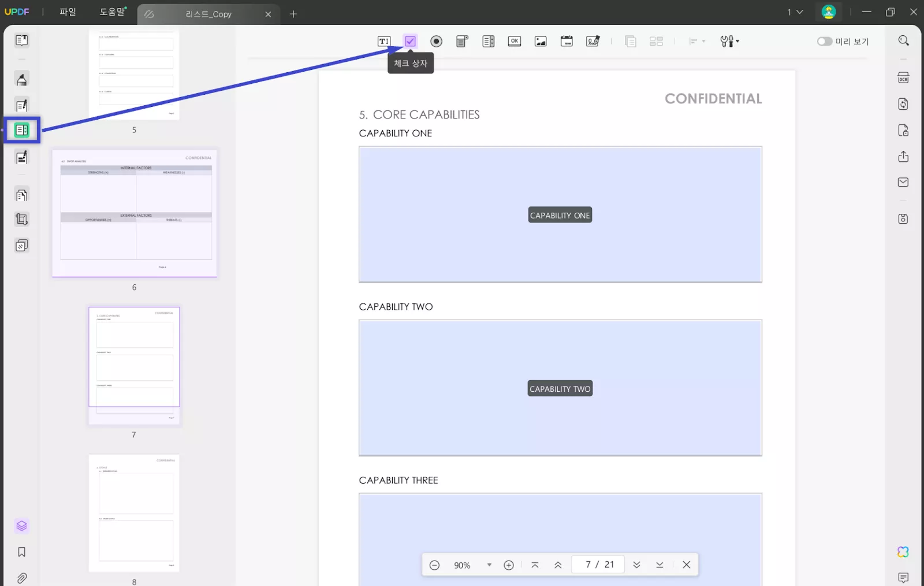Open the Prepare Form tool in sidebar

[x=21, y=130]
